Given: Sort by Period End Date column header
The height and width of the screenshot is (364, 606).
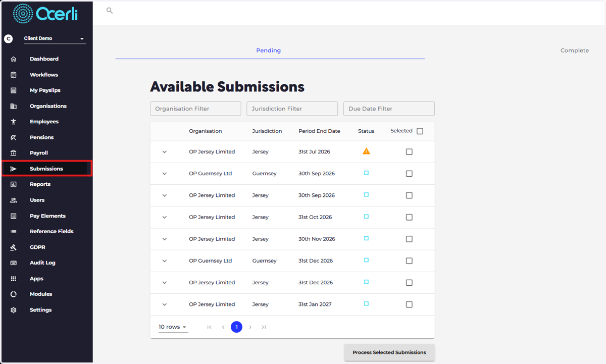Looking at the screenshot, I should (x=319, y=131).
